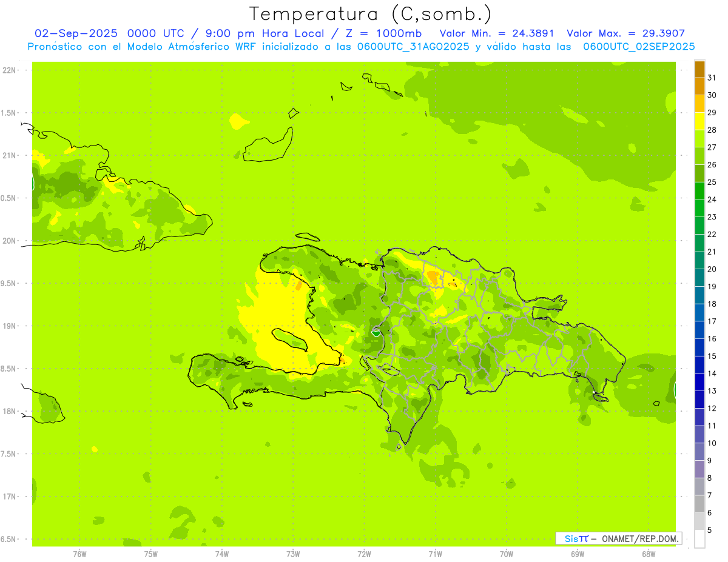Image resolution: width=728 pixels, height=562 pixels.
Task: Click legend value '31'
Action: [x=712, y=78]
